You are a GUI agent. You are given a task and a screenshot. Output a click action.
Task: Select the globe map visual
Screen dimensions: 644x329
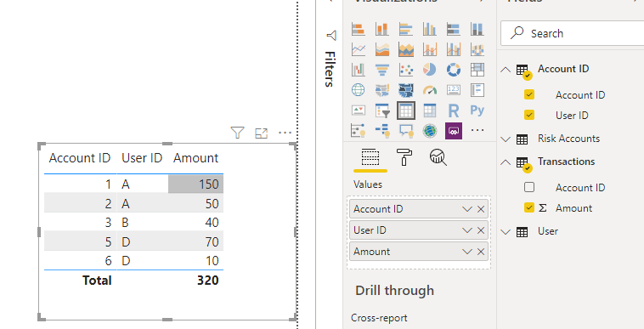359,90
